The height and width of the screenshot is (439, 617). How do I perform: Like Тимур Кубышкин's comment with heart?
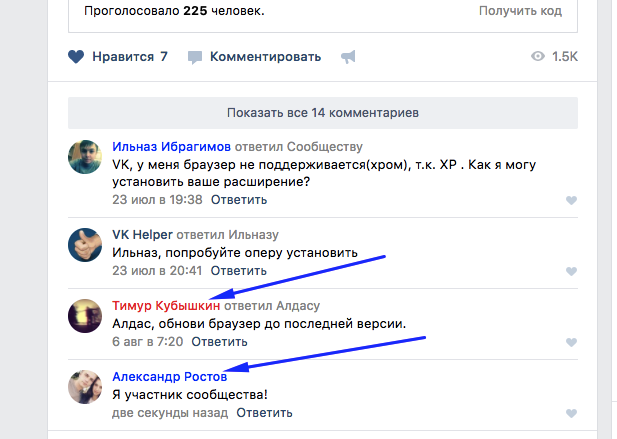571,342
